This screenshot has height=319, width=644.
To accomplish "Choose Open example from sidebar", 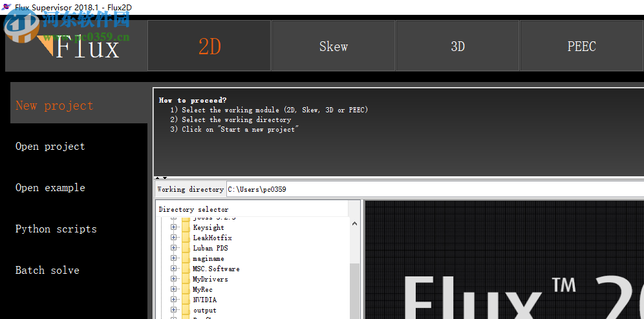I will [50, 187].
